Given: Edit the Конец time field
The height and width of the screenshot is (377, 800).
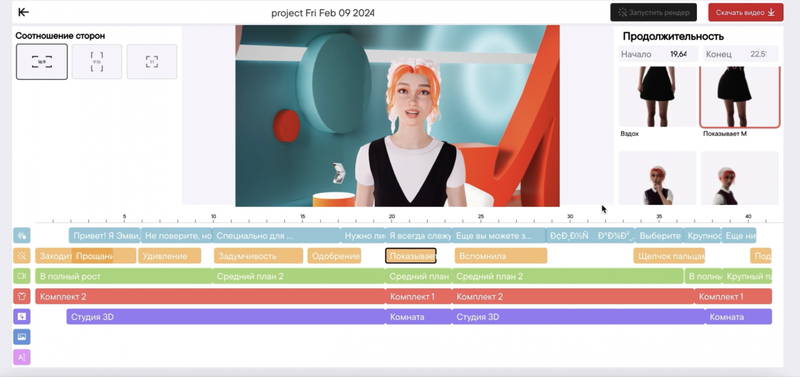Looking at the screenshot, I should click(740, 54).
